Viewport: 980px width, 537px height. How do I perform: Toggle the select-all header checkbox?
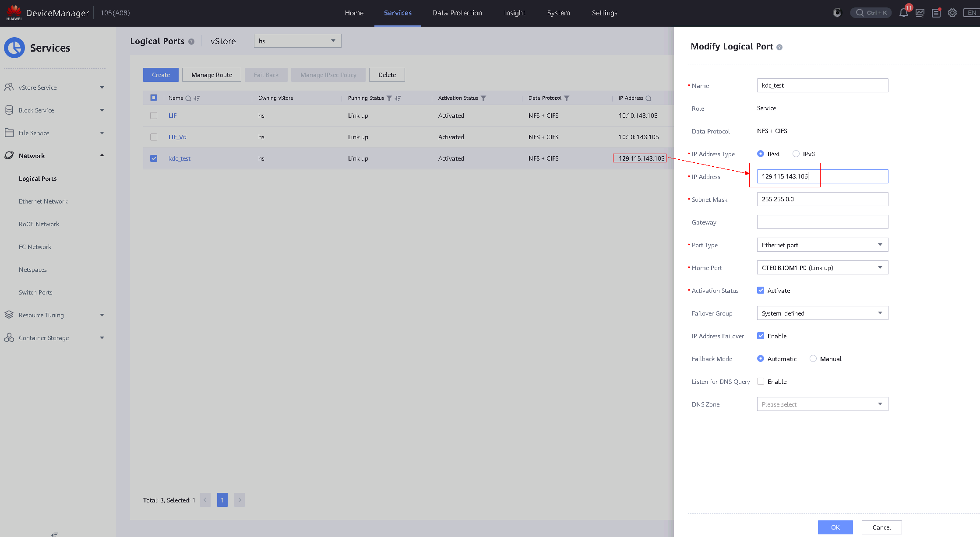154,98
